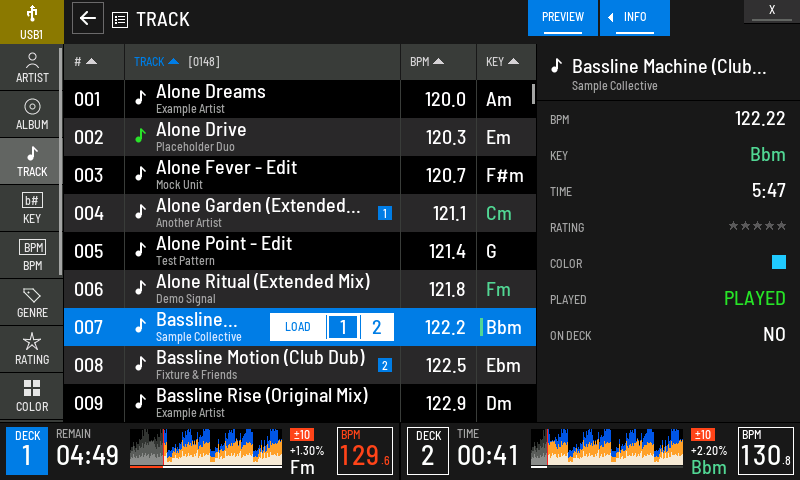Click info panel title Bassline Machine (Club...
Viewport: 800px width, 480px height.
tap(669, 67)
